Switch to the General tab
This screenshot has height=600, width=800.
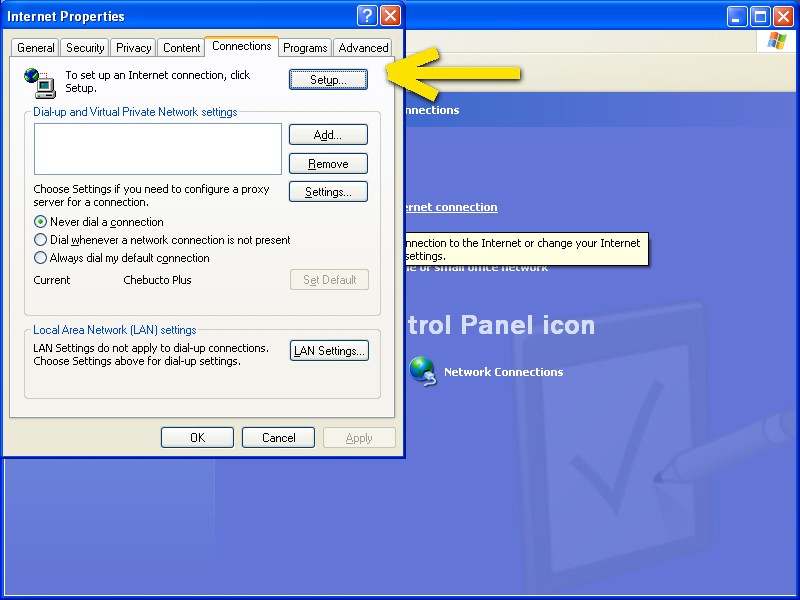coord(35,47)
